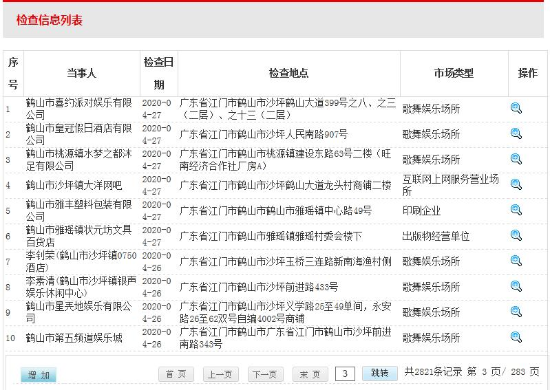Viewport: 550px width, 390px height.
Task: Click the 检查地点 column header
Action: pos(289,73)
